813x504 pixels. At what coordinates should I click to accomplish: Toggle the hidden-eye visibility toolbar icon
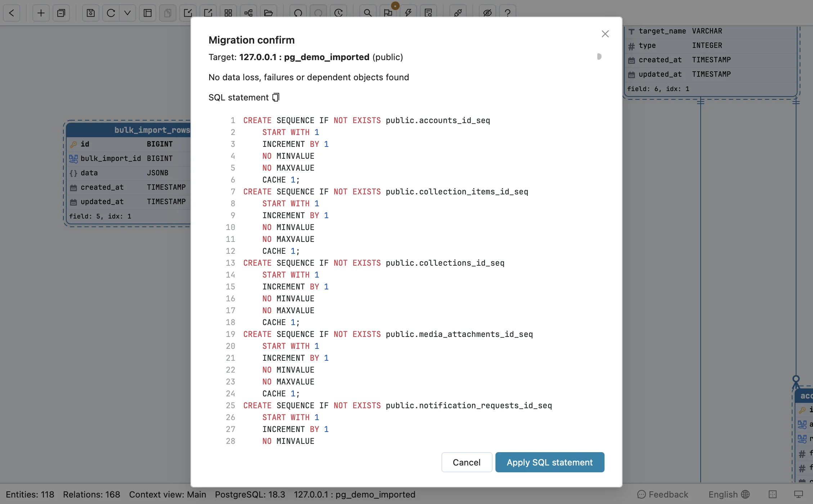(x=488, y=13)
